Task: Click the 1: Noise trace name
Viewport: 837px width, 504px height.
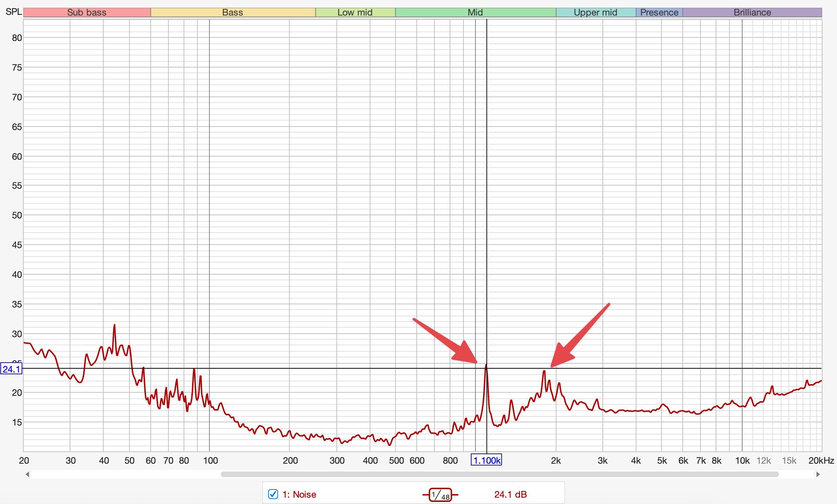Action: [299, 494]
